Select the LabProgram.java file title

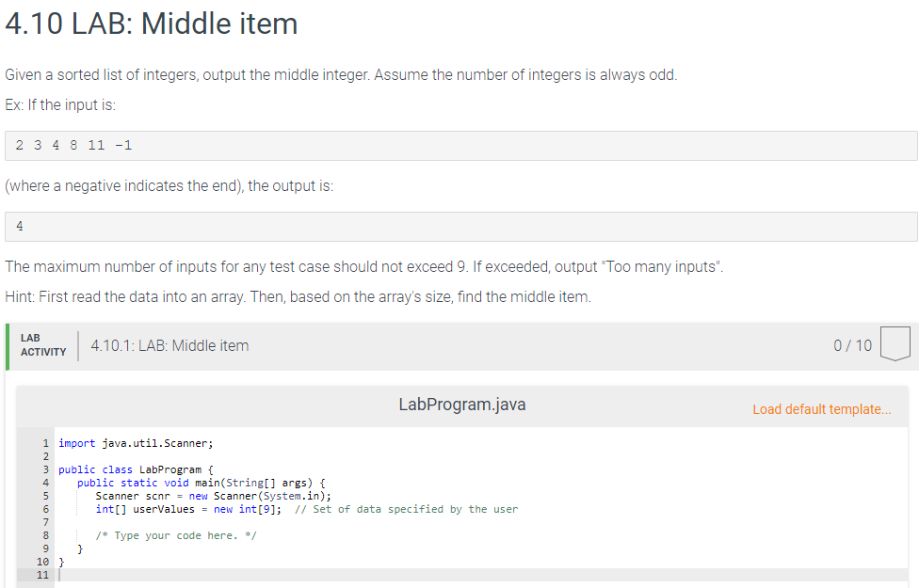[x=461, y=405]
